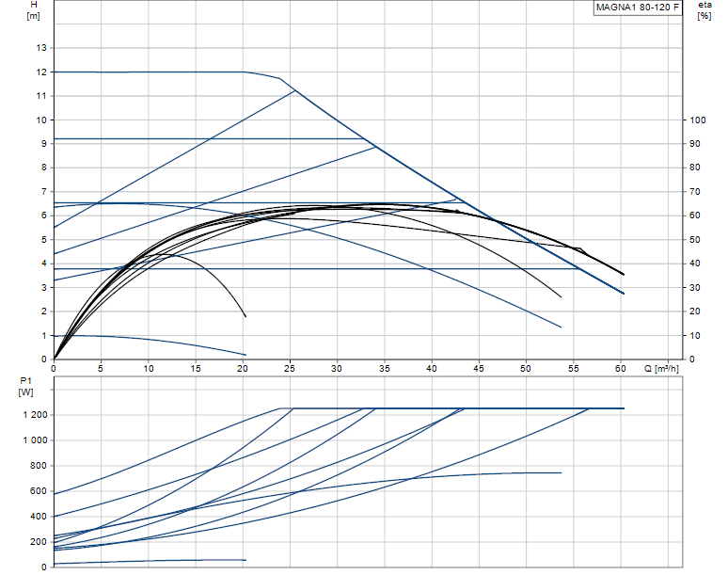728x575 pixels.
Task: Select the 9 tick on head axis
Action: [42, 144]
